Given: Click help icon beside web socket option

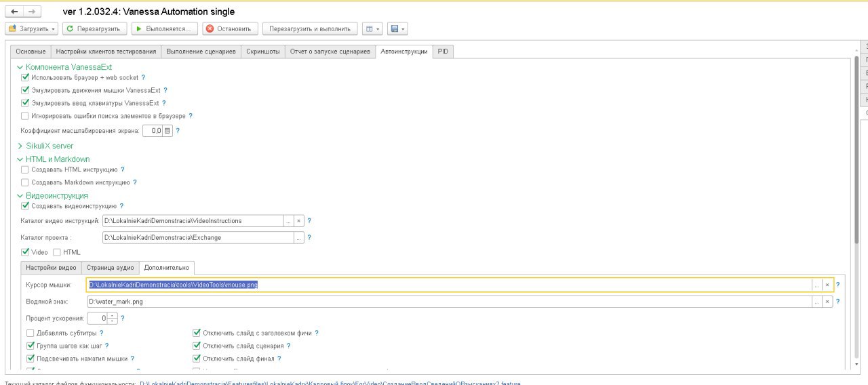Looking at the screenshot, I should [143, 77].
